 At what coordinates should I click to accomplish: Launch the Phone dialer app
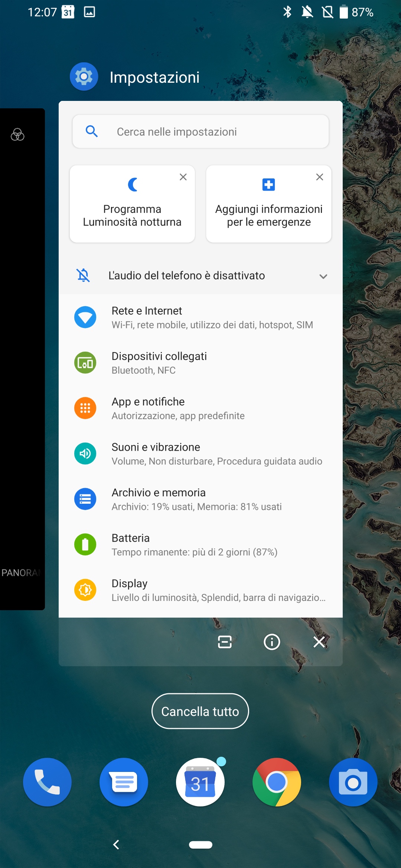coord(47,782)
